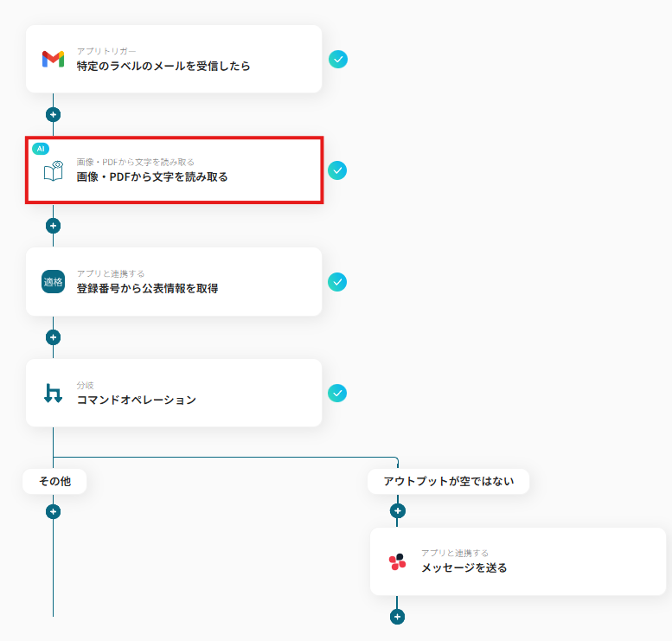The height and width of the screenshot is (641, 672).
Task: Open the 登録番号から公表情報を取得 step card
Action: (x=174, y=282)
